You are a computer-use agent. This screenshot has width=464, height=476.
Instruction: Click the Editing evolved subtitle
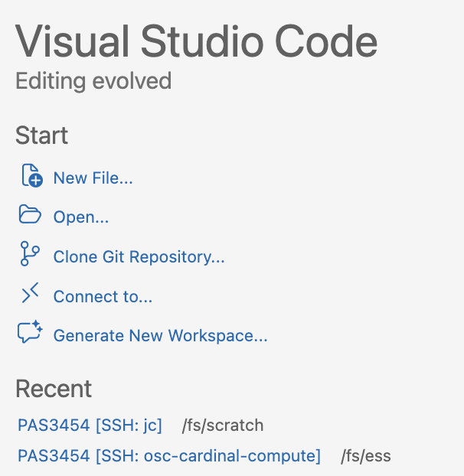click(x=93, y=81)
